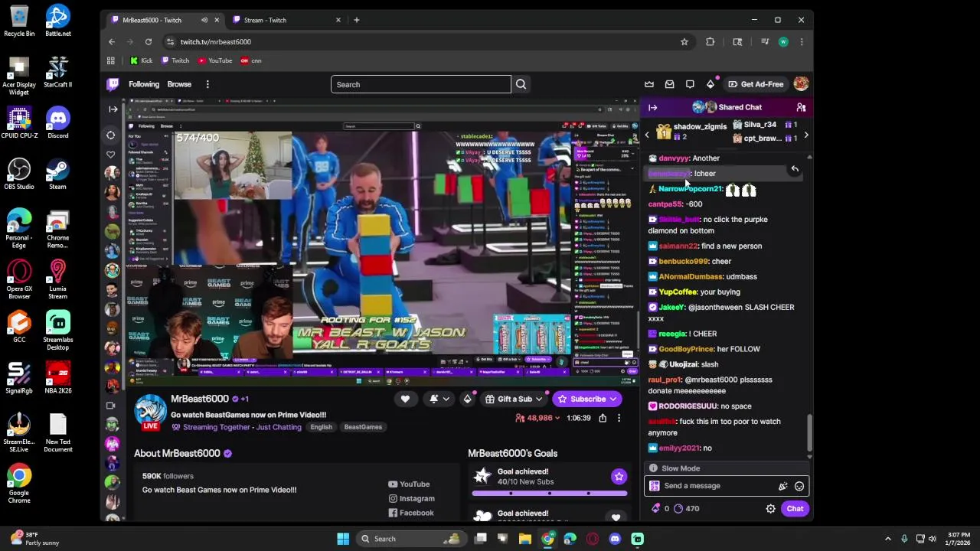This screenshot has width=980, height=551.
Task: Click the Get Ad-Free button
Action: pyautogui.click(x=756, y=84)
